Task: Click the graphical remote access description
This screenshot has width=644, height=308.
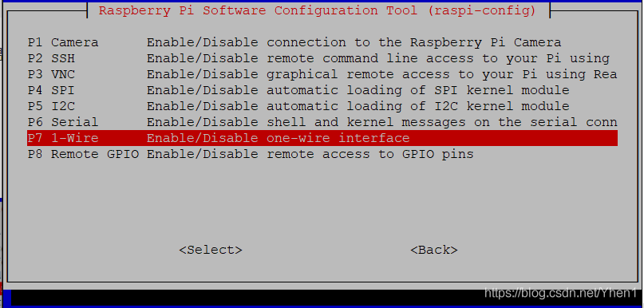Action: (x=382, y=74)
